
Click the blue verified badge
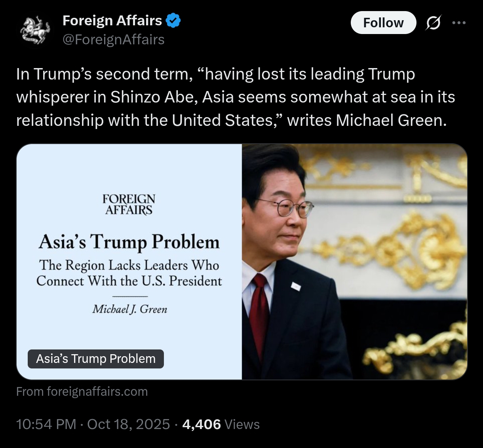pos(173,21)
